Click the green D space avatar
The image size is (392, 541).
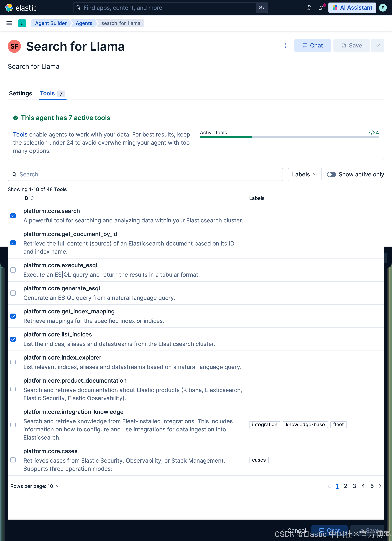coord(22,23)
